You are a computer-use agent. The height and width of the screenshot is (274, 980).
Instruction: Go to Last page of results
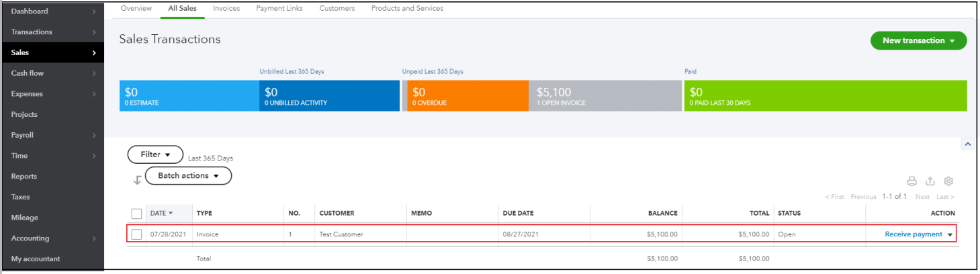[x=945, y=197]
